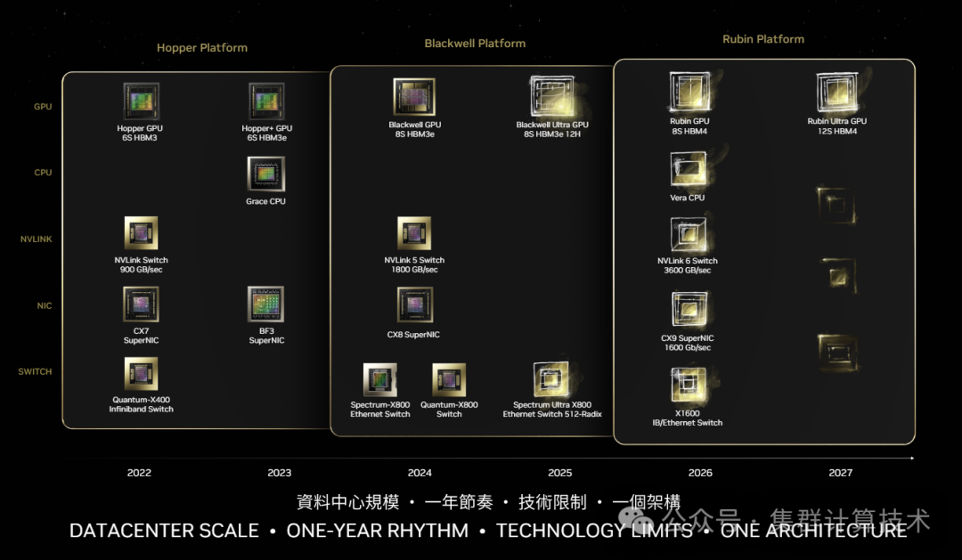Click the NVLINK row label
962x560 pixels.
tap(37, 239)
